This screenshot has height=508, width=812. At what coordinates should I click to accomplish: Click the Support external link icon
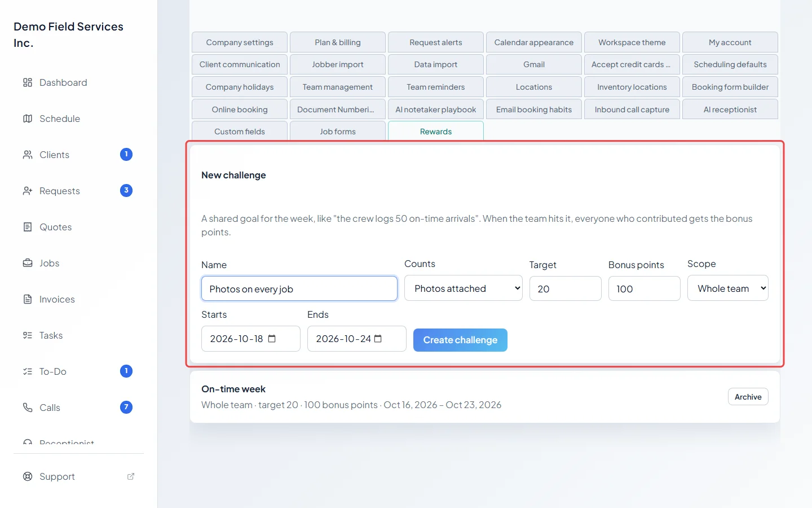(131, 476)
